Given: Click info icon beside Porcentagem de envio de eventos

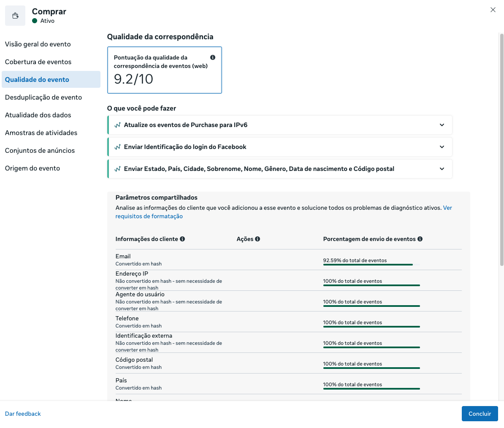Looking at the screenshot, I should (x=420, y=239).
